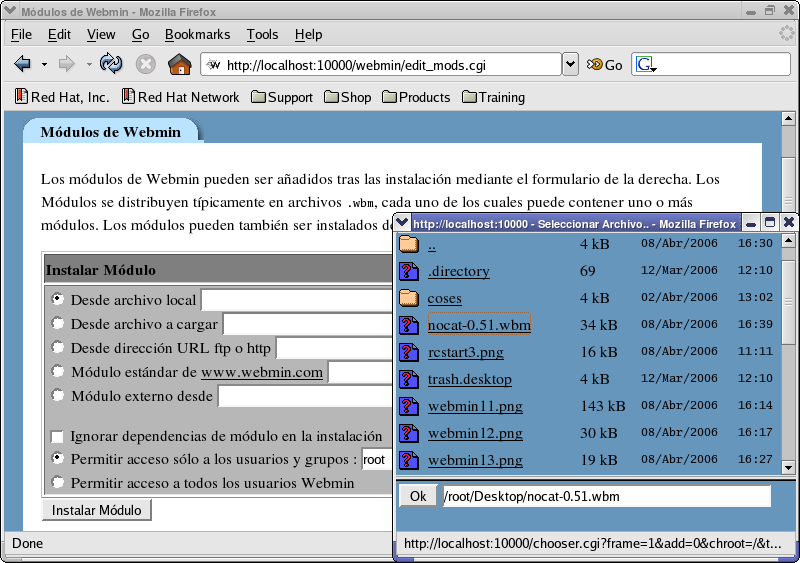800x563 pixels.
Task: Click the Go button beside the address bar
Action: [605, 65]
